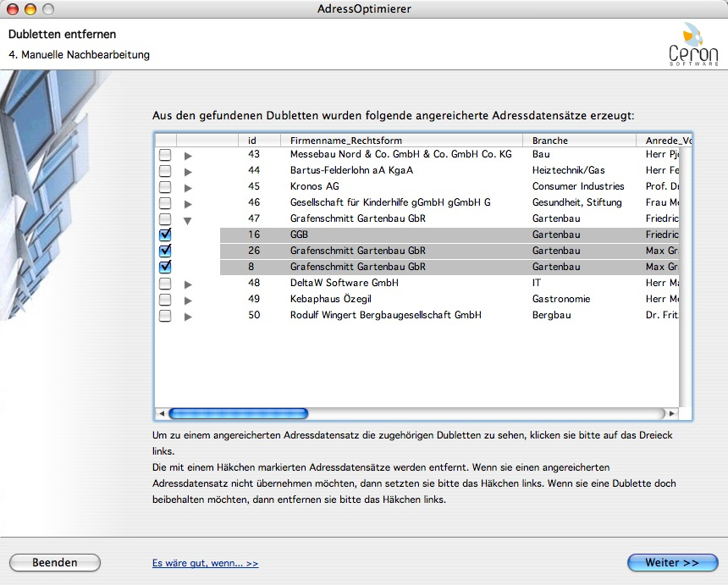Expand the DeltaW Software GmbH duplicates
Viewport: 728px width, 585px height.
[188, 284]
